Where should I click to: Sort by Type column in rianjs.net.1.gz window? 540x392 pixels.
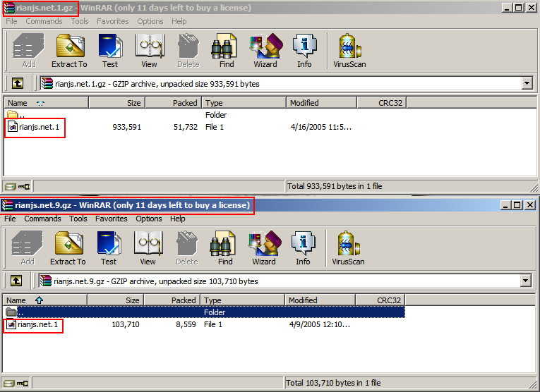click(x=244, y=103)
